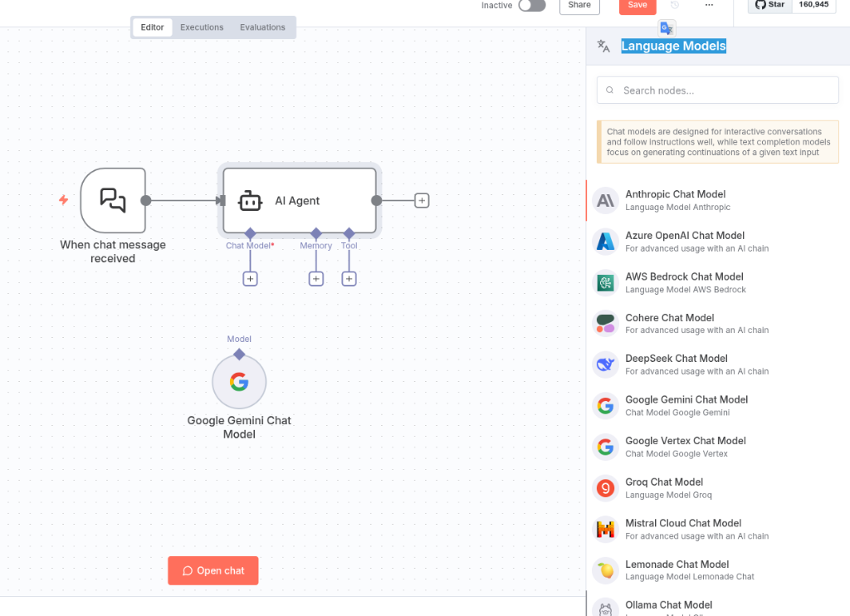Click the Google Gemini Chat Model list icon
The height and width of the screenshot is (616, 850).
[605, 406]
